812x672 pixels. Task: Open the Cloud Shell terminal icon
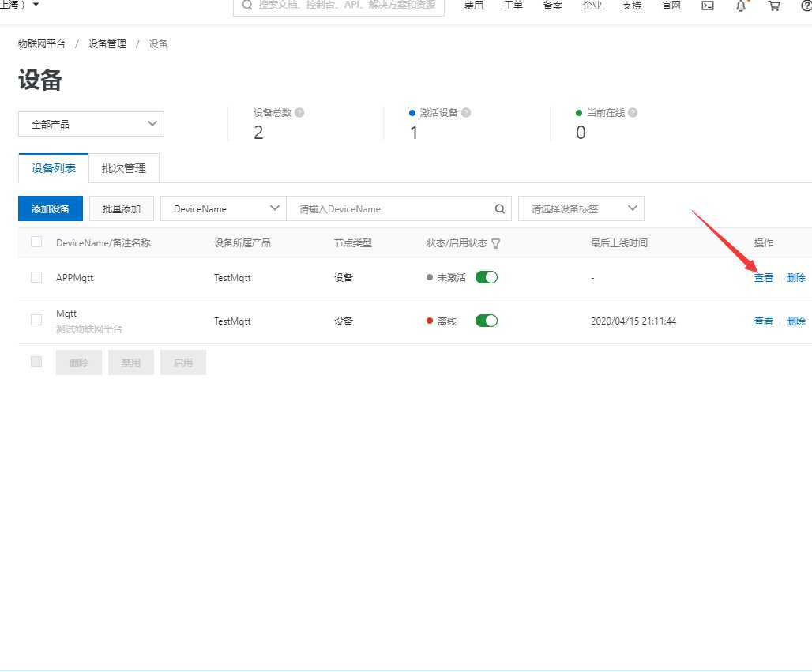tap(708, 6)
